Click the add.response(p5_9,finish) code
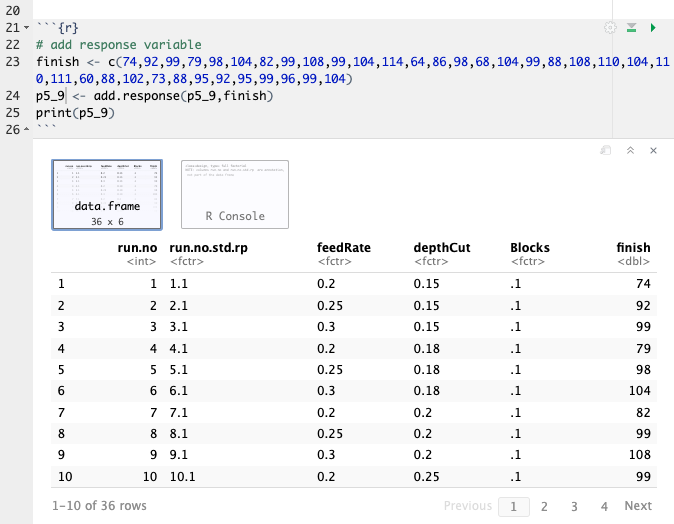 (184, 95)
